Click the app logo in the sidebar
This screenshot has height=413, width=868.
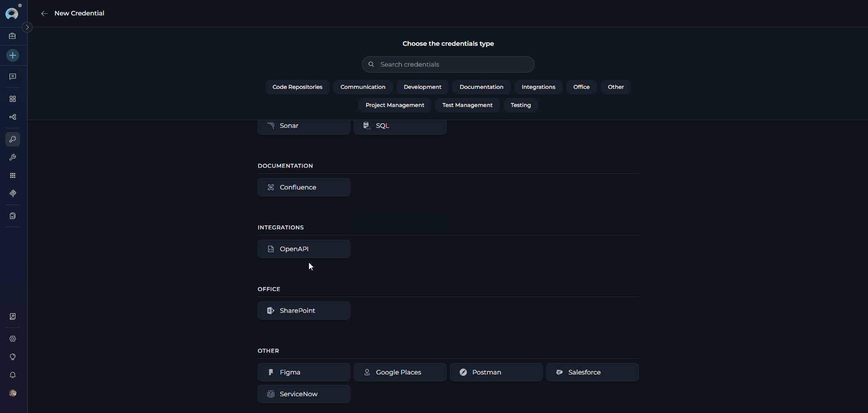(12, 14)
